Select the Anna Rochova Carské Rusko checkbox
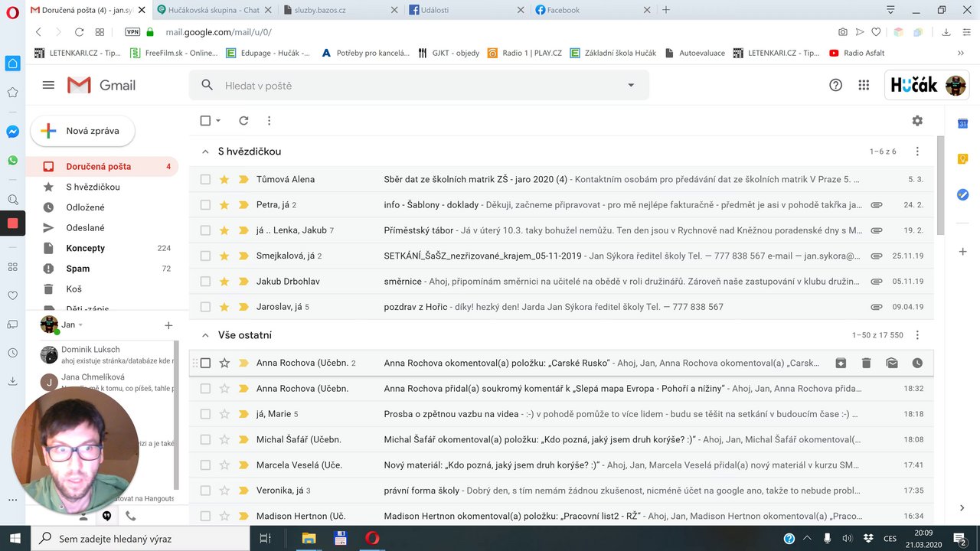980x551 pixels. click(205, 363)
